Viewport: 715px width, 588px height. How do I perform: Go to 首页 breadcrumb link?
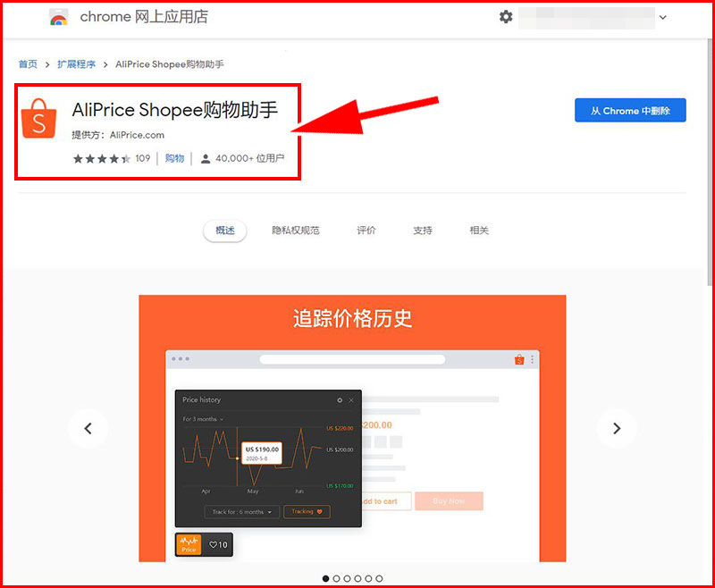click(x=28, y=64)
